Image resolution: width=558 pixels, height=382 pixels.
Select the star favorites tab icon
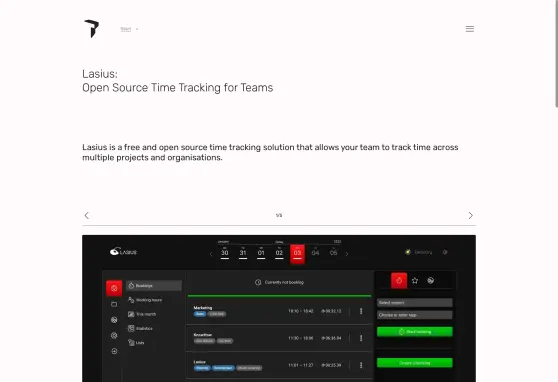[415, 281]
